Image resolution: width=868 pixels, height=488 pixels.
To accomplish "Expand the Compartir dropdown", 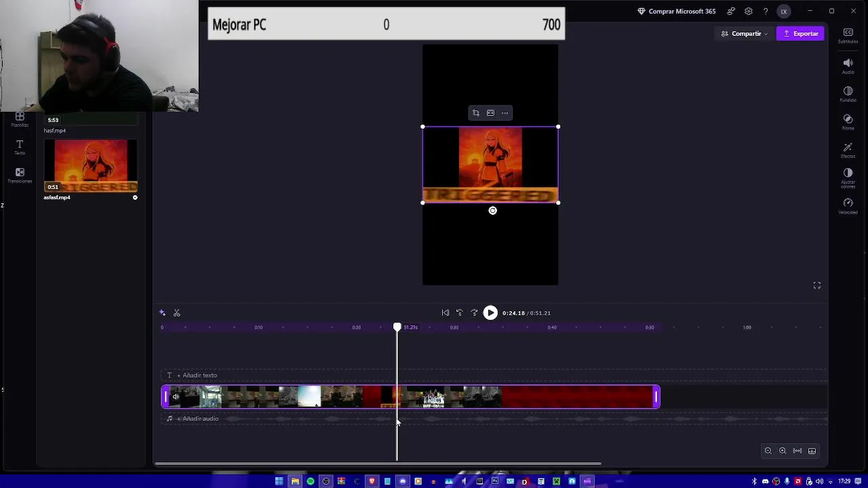I will [744, 33].
